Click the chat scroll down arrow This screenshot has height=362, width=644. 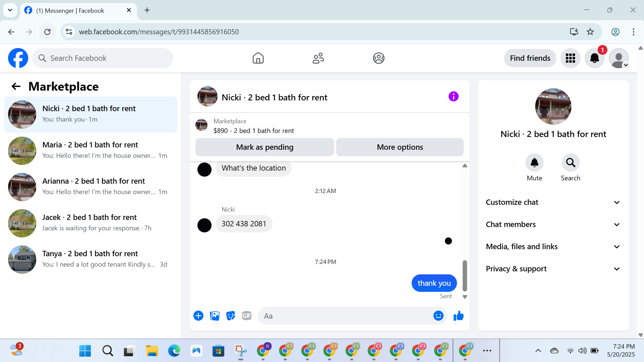465,297
